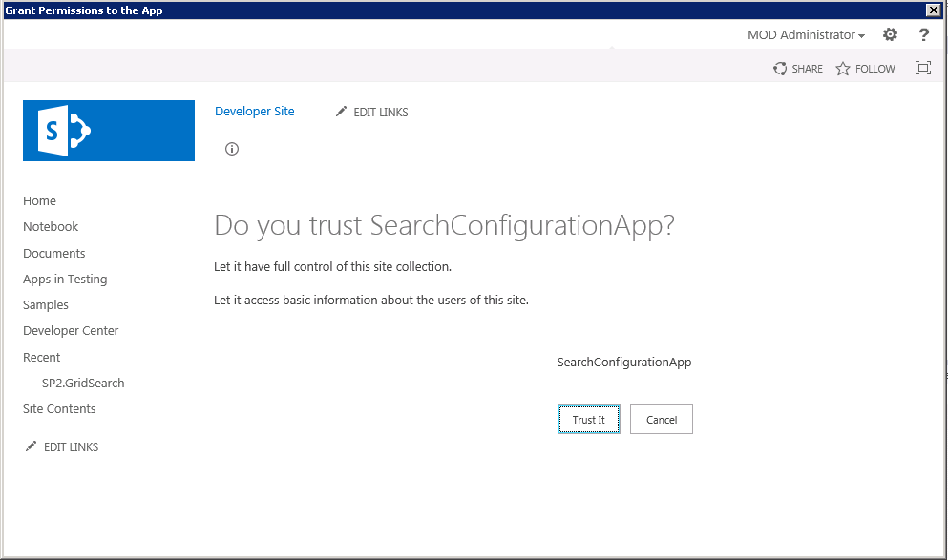Screen dimensions: 948x560
Task: Click the SharePoint logo
Action: pyautogui.click(x=109, y=131)
